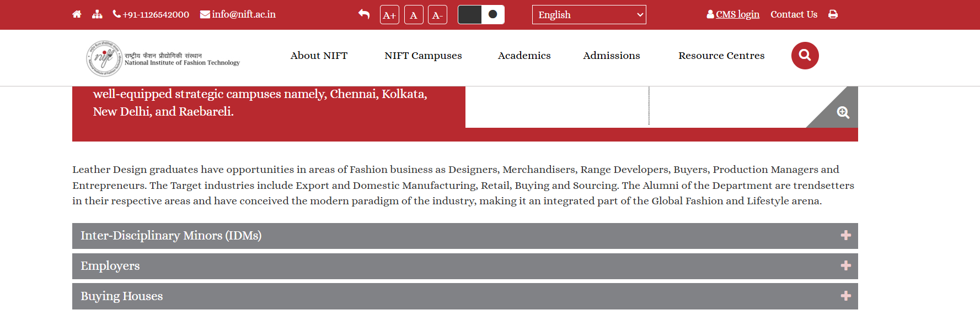Open the sitemap icon
980x326 pixels.
(x=97, y=14)
